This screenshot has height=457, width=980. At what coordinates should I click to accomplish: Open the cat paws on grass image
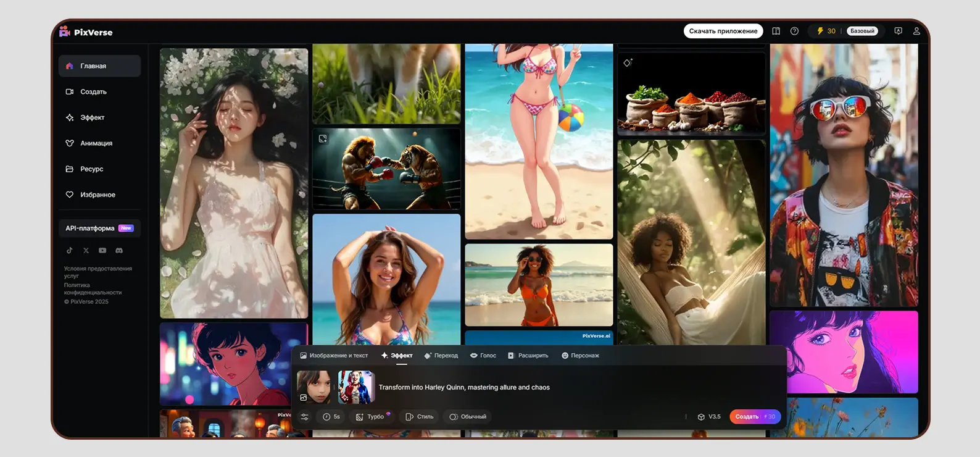tap(386, 84)
